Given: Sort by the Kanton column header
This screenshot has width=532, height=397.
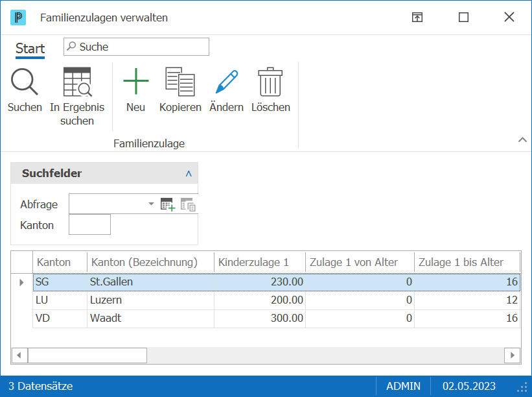Looking at the screenshot, I should pyautogui.click(x=60, y=262).
